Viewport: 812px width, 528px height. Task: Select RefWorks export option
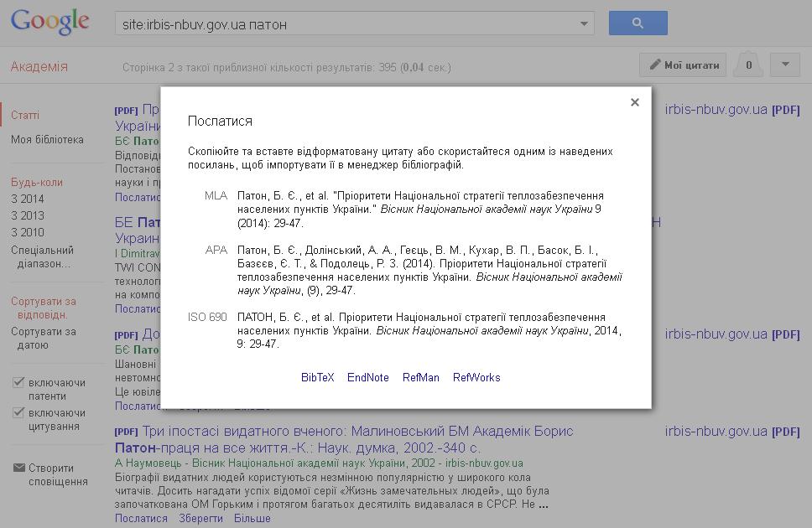point(476,378)
